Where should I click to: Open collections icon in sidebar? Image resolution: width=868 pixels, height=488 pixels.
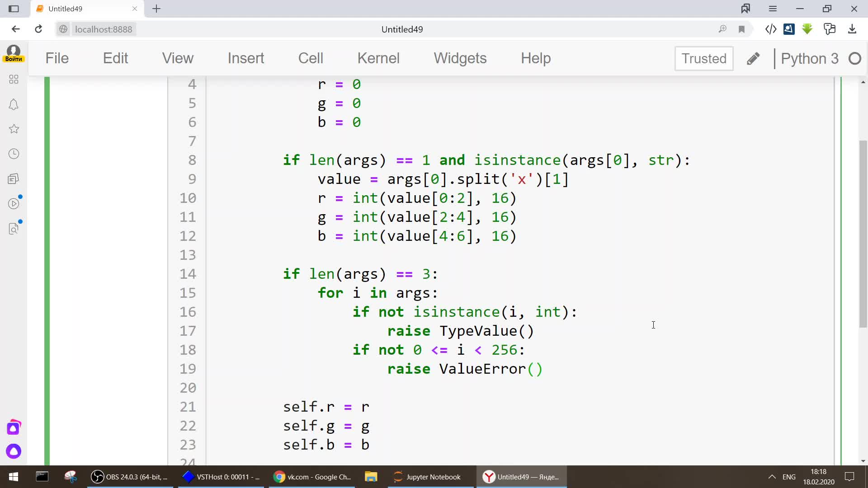click(14, 179)
